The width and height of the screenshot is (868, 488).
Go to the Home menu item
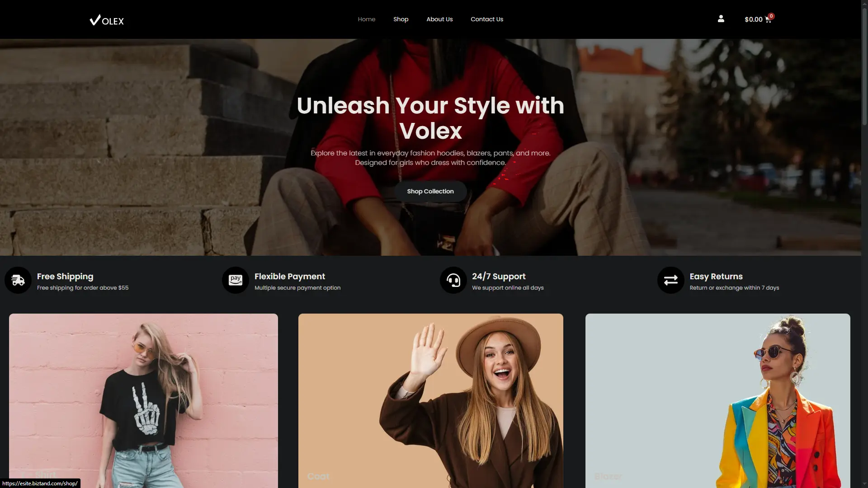tap(367, 19)
